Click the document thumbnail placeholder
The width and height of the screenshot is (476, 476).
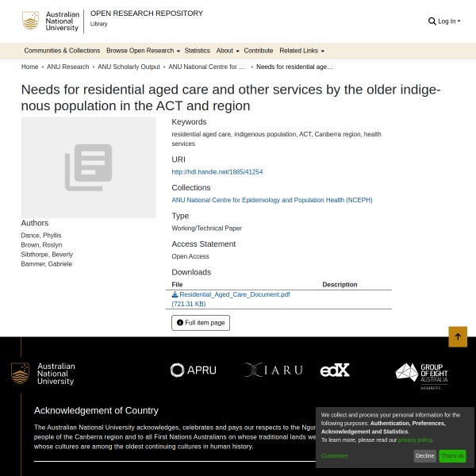88,167
